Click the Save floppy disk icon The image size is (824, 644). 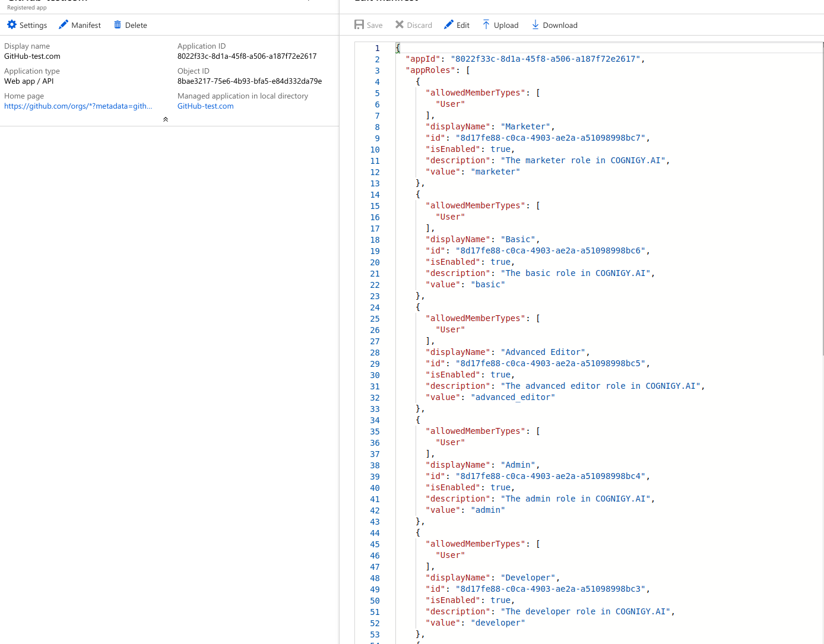359,25
